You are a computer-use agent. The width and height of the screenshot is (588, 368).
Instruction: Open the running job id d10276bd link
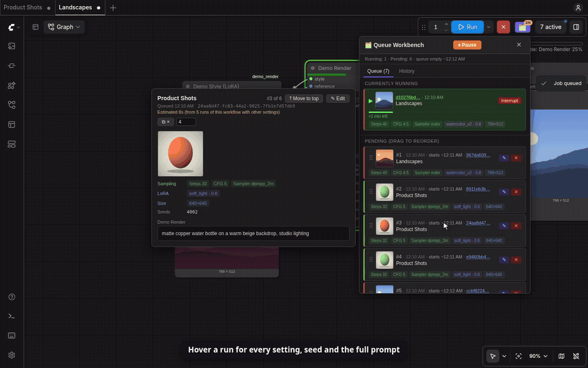[408, 98]
